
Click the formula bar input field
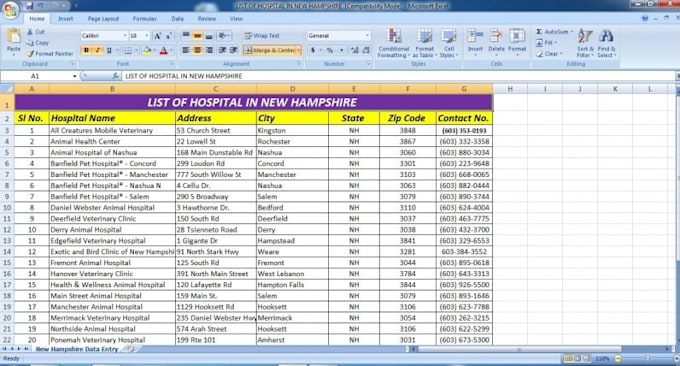coord(399,76)
